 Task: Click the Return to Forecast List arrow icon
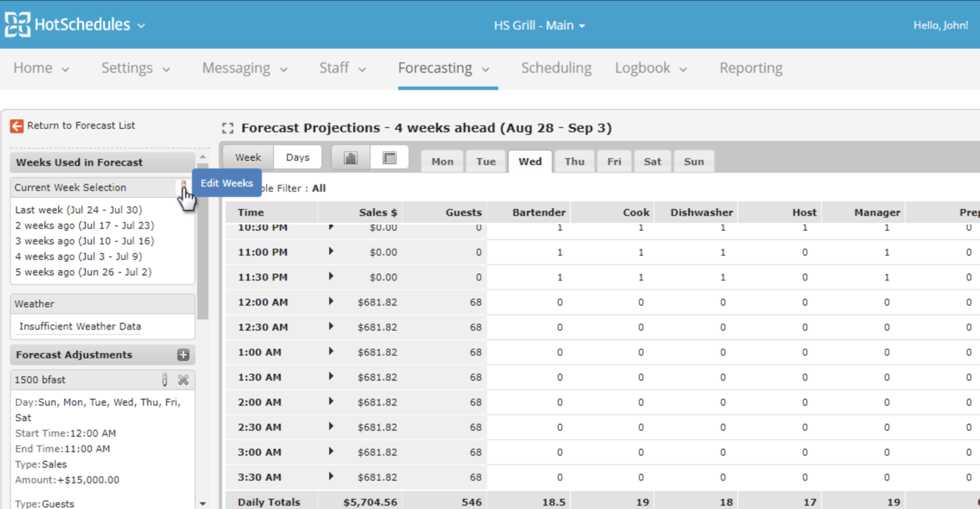[17, 126]
